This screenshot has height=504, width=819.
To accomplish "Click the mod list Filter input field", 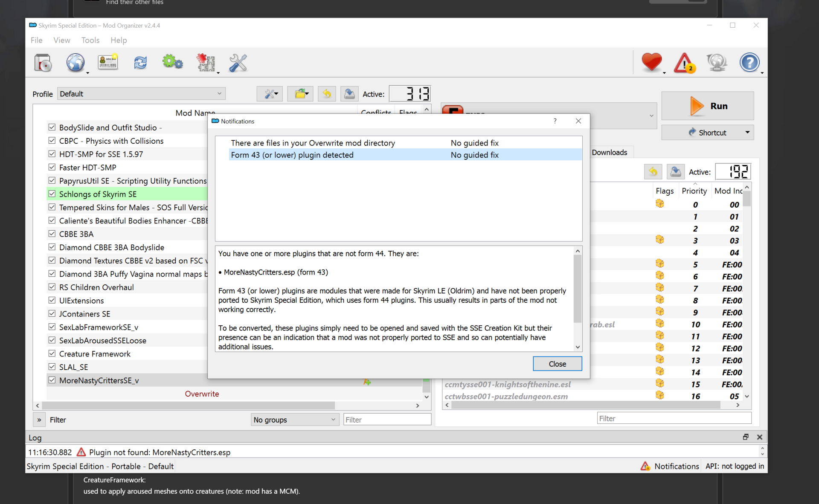I will coord(387,420).
